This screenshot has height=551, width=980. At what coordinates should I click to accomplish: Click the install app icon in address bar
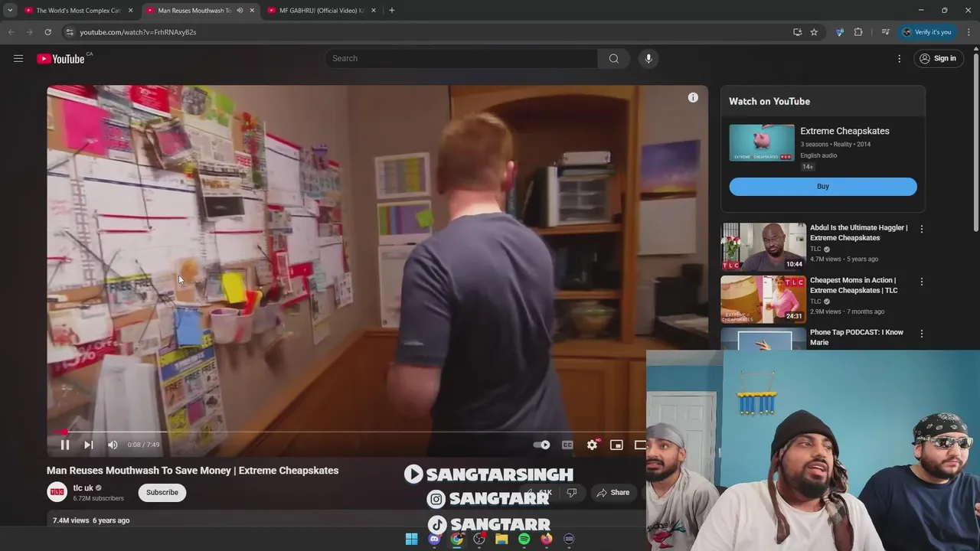pyautogui.click(x=797, y=32)
